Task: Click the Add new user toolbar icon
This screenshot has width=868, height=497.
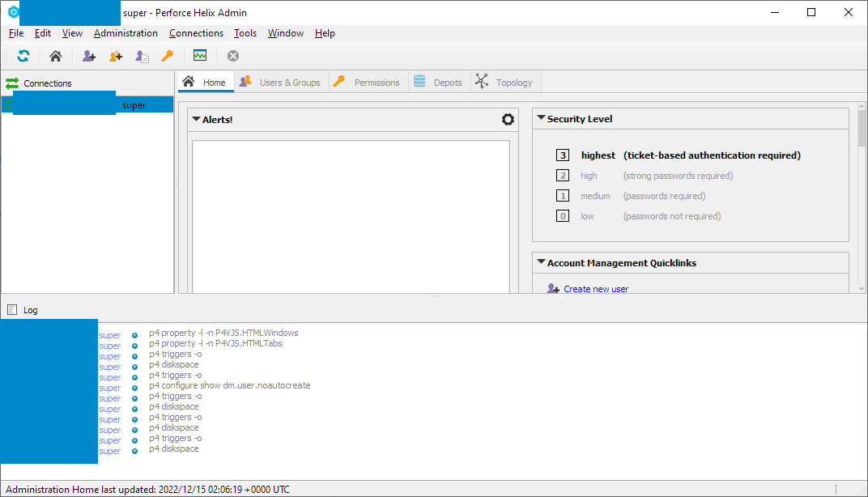Action: (88, 56)
